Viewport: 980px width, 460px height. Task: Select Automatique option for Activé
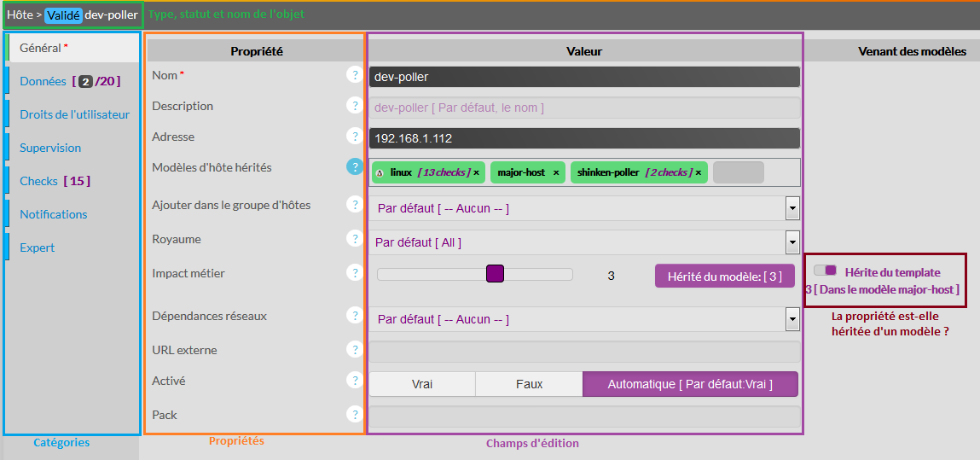coord(689,384)
